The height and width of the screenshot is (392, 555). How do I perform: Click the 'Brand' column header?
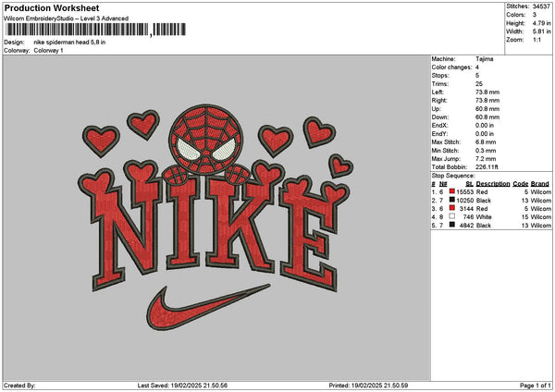[x=540, y=184]
